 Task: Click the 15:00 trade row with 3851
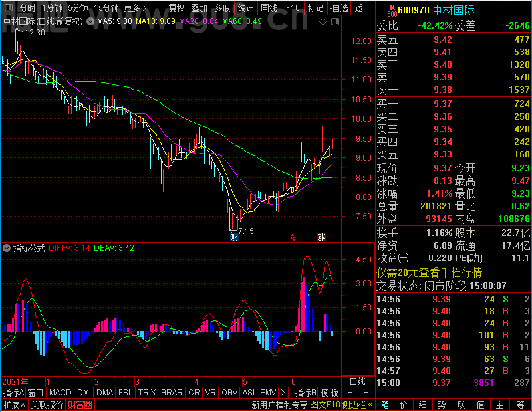click(454, 383)
